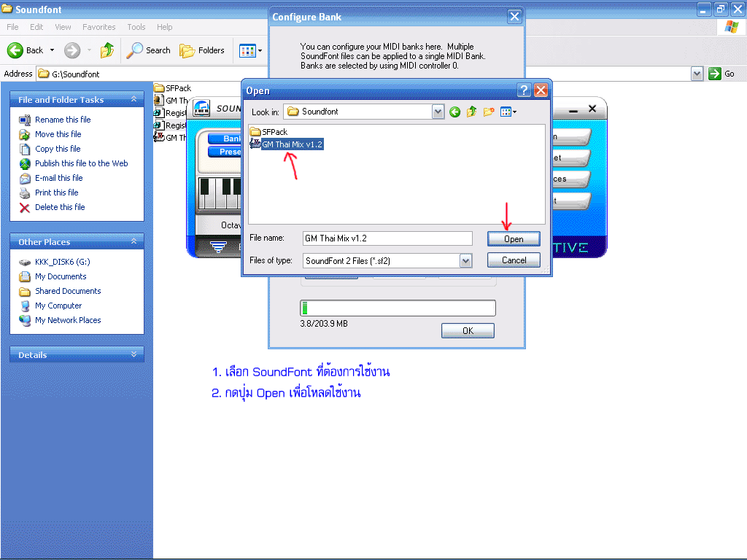The image size is (747, 560).
Task: Open the Favorites menu
Action: (x=98, y=27)
